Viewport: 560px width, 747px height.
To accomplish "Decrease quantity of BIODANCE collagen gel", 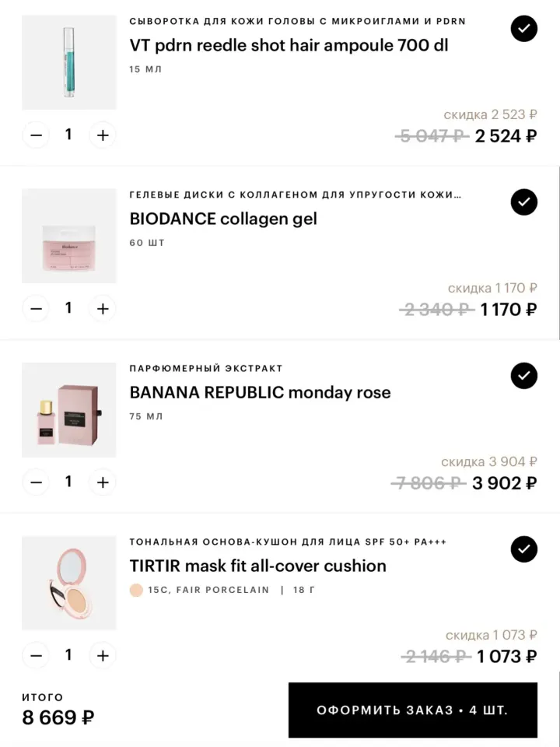I will [x=36, y=309].
